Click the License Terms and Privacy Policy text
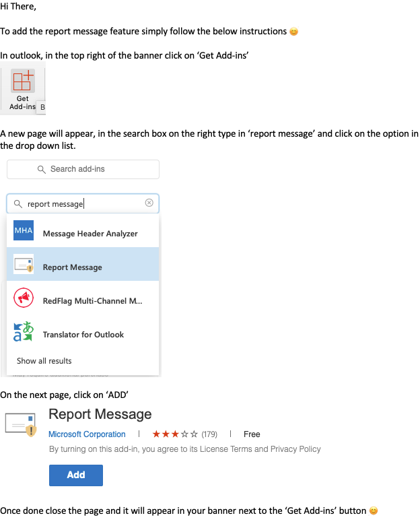420x530 pixels. click(x=260, y=449)
